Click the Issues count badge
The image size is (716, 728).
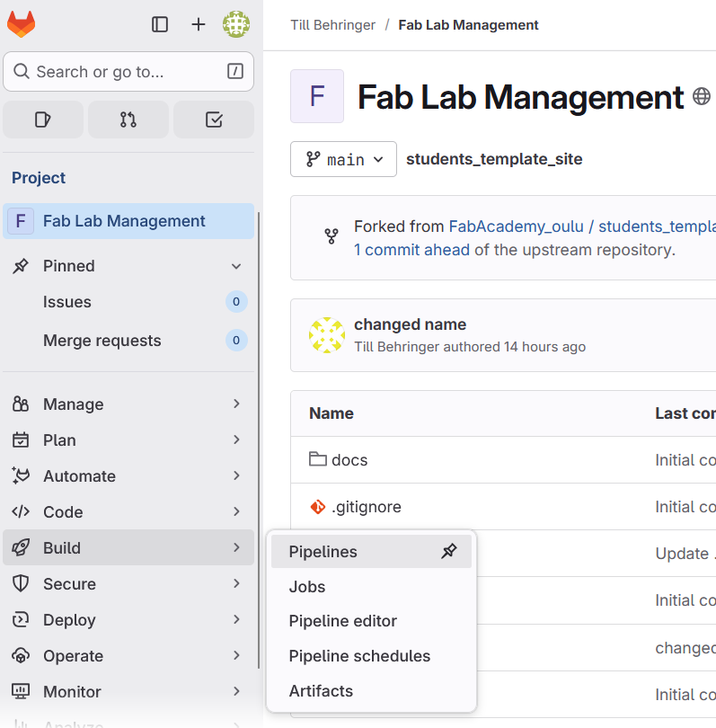(x=236, y=302)
